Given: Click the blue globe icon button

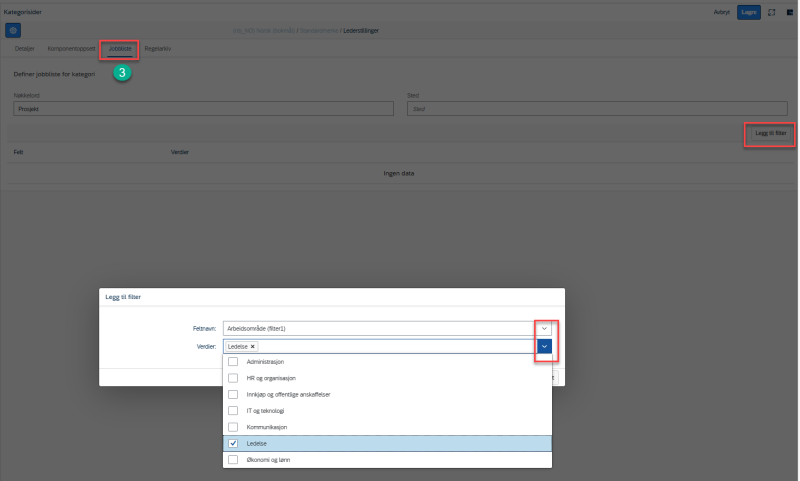Looking at the screenshot, I should point(13,31).
